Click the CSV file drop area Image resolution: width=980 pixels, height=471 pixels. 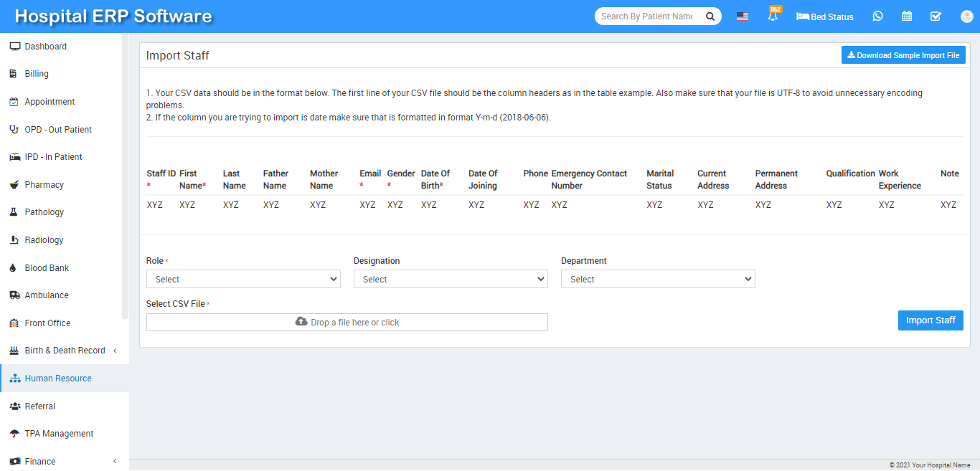pos(347,323)
